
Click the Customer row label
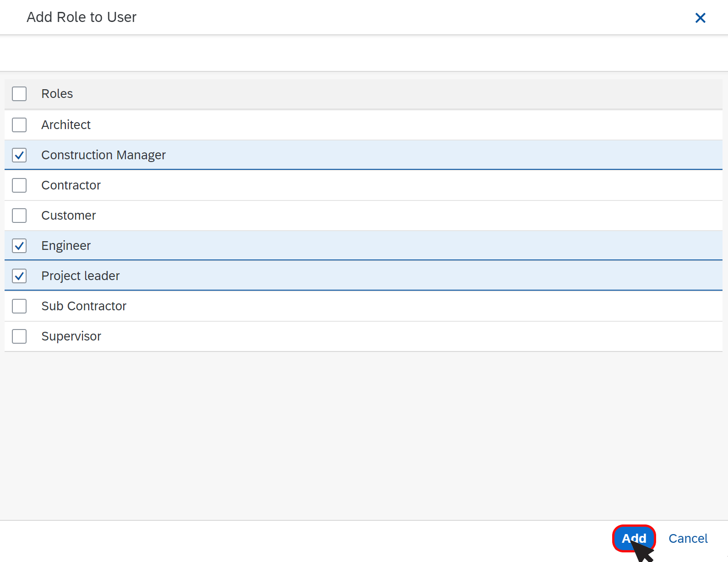pos(69,215)
